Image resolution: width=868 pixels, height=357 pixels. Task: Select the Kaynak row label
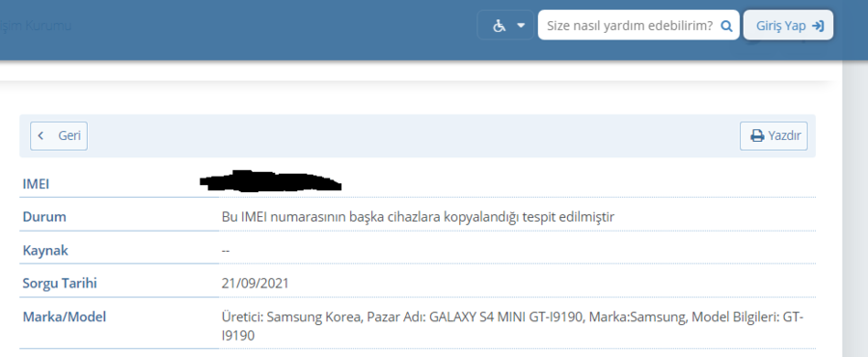click(x=45, y=251)
